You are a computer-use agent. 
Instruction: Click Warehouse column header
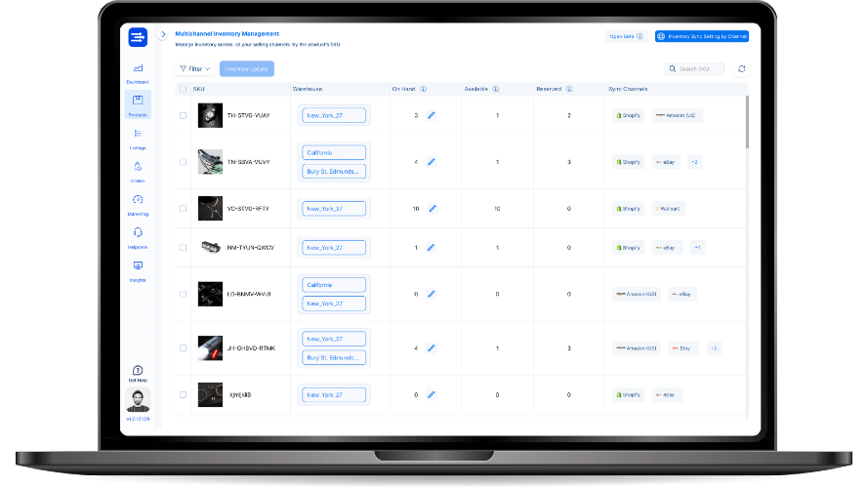(308, 89)
